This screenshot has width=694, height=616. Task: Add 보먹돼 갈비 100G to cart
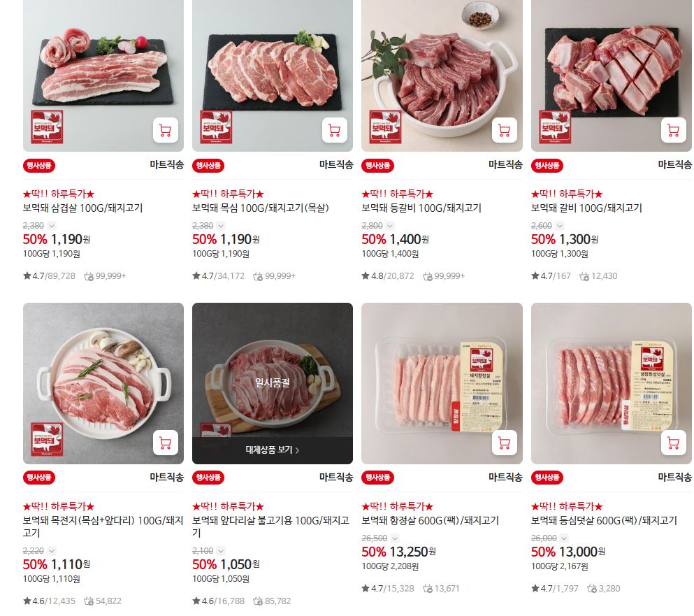(673, 131)
